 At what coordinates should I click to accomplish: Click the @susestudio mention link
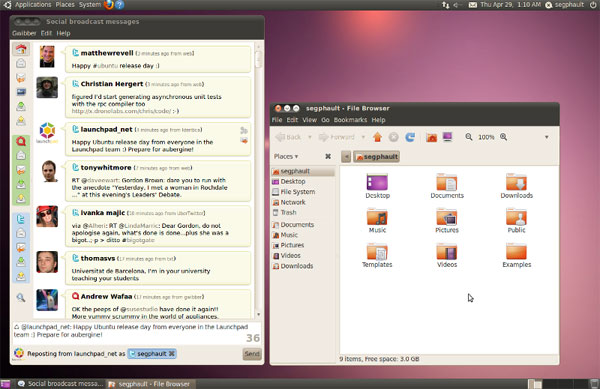pos(139,309)
